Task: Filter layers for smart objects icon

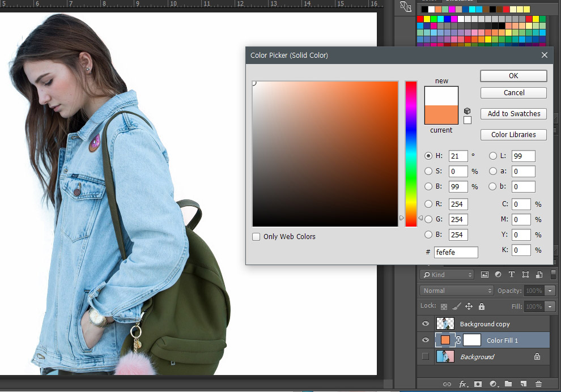Action: [x=539, y=274]
